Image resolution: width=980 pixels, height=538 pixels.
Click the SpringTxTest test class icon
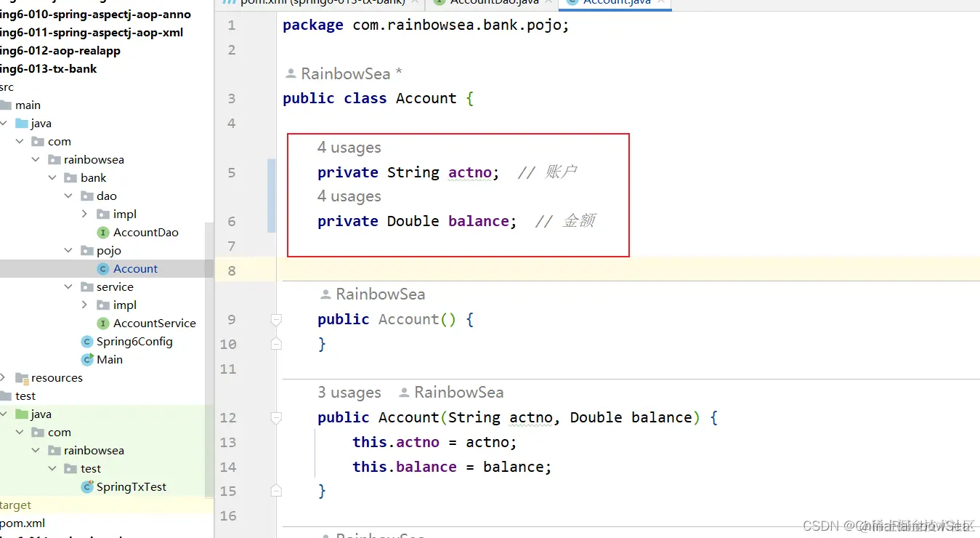pyautogui.click(x=87, y=487)
